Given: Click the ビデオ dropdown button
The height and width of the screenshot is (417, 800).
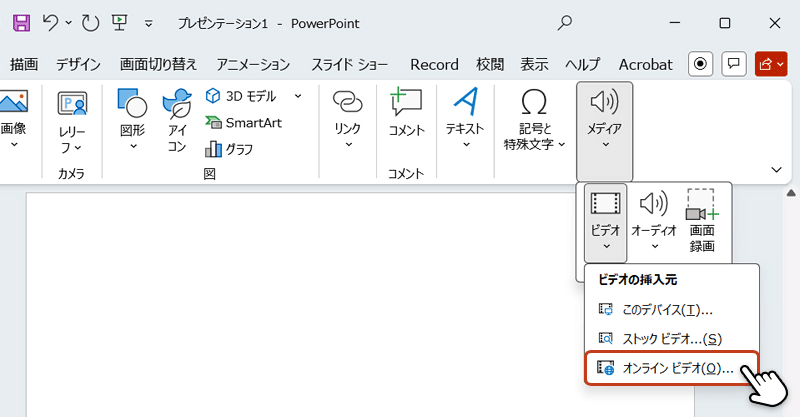Looking at the screenshot, I should click(x=605, y=222).
